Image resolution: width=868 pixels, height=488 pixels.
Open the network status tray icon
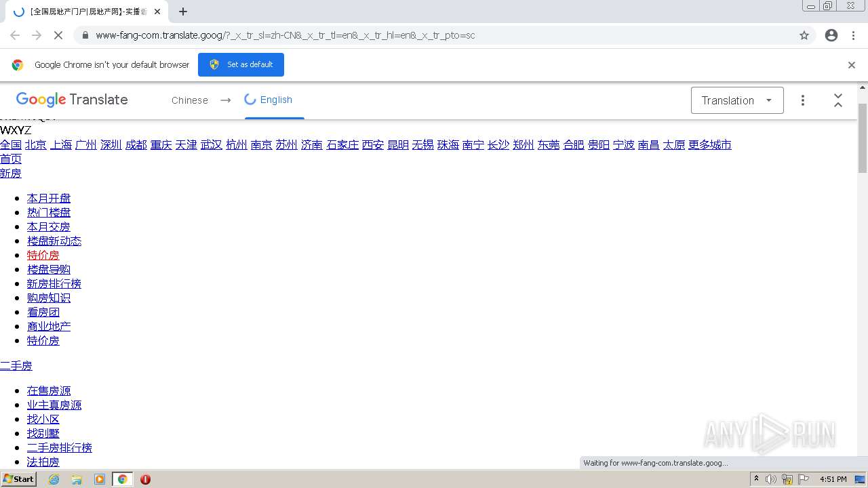click(x=787, y=479)
